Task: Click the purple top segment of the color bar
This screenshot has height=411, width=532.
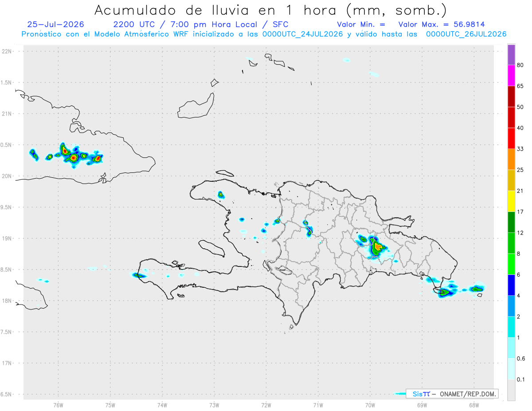Action: click(511, 55)
